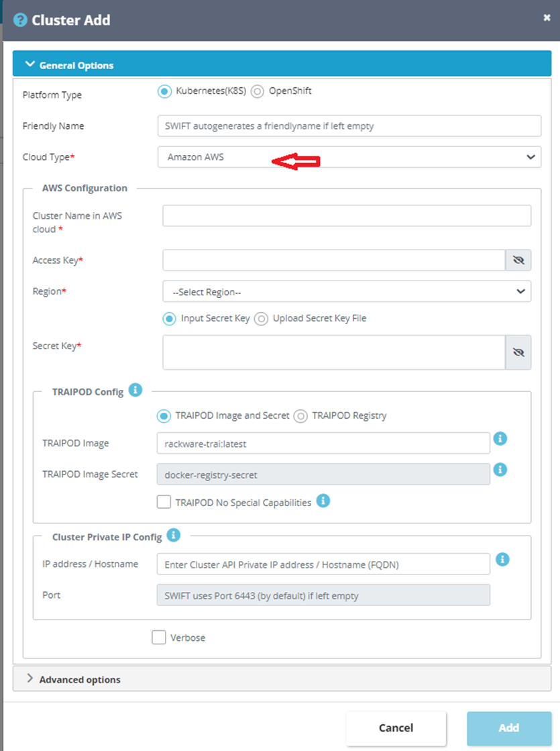The image size is (560, 751).
Task: Enable the Verbose checkbox
Action: point(159,638)
